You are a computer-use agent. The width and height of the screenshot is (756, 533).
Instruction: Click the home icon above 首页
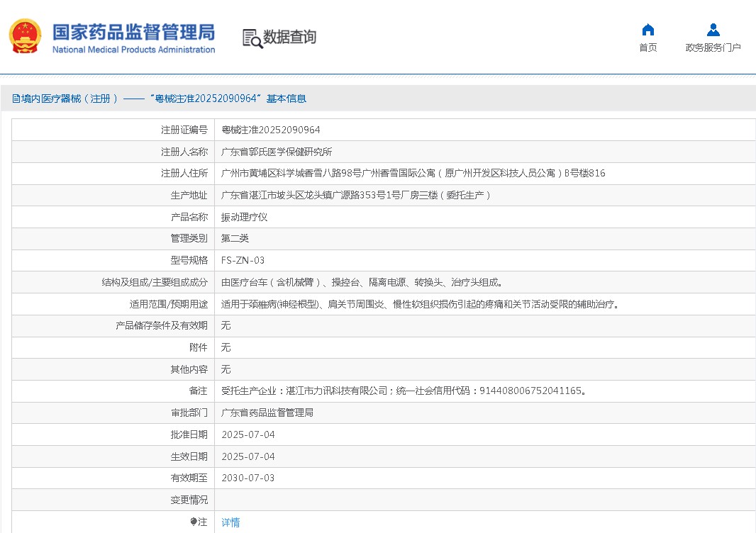coord(648,30)
